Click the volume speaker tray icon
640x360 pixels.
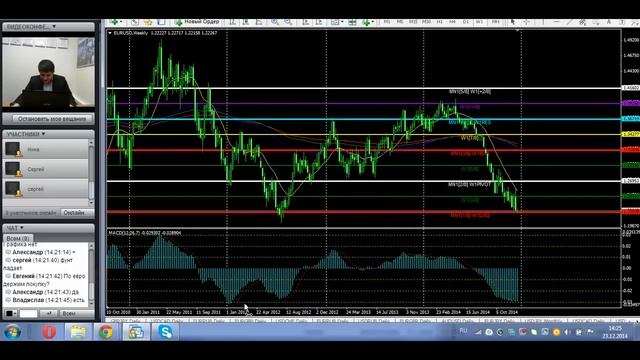pos(567,332)
